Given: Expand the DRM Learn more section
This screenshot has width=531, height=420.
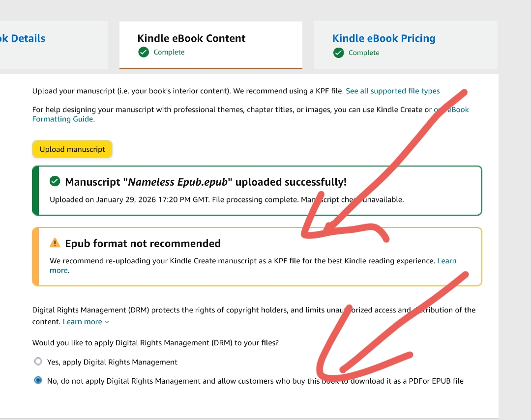Looking at the screenshot, I should click(82, 322).
